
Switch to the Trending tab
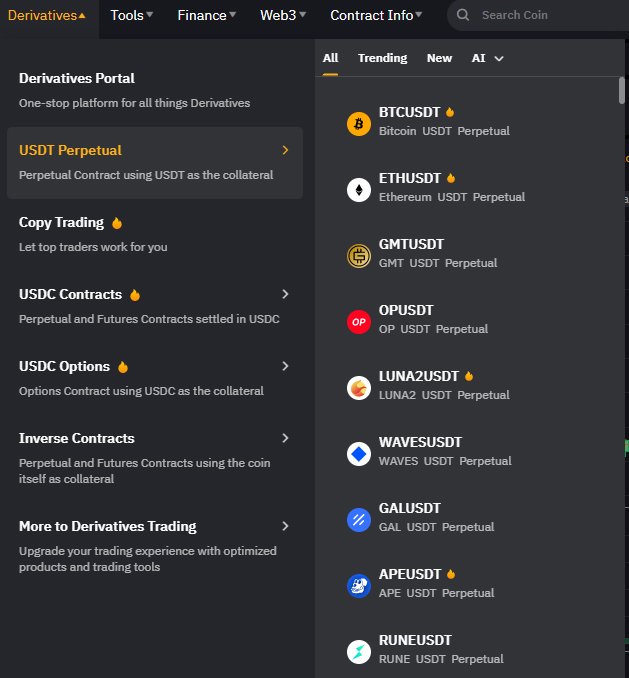pos(383,58)
